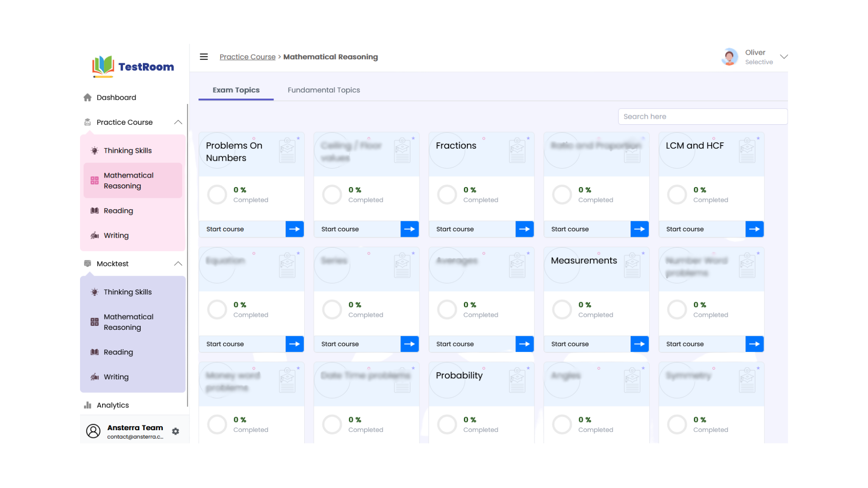Collapse the Mocktest section chevron
868x488 pixels.
[178, 264]
